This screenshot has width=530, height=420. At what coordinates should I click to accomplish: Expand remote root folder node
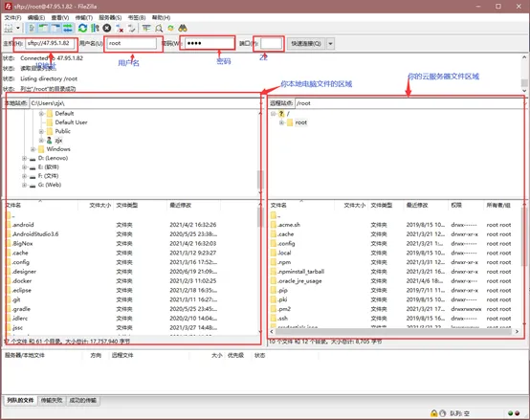tap(281, 122)
